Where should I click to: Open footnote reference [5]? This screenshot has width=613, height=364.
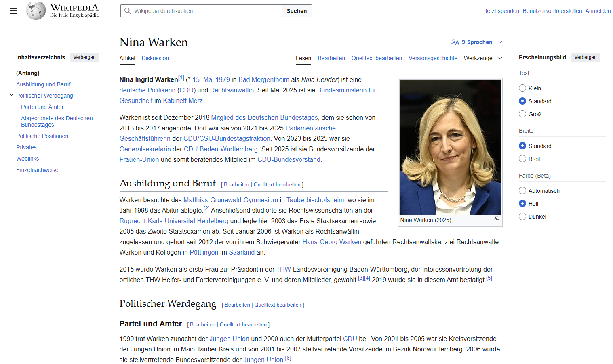point(489,278)
